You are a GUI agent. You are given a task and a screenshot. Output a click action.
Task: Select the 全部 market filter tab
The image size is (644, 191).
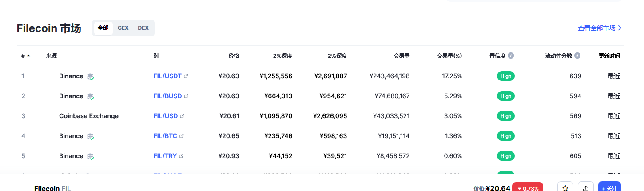coord(103,28)
